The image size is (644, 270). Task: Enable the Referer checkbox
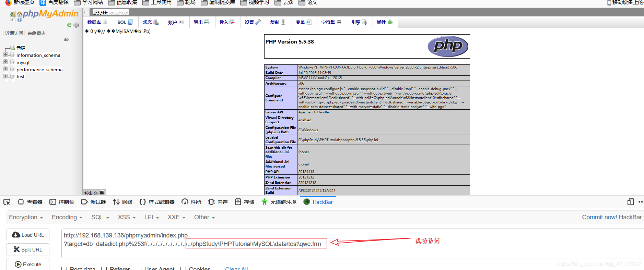click(x=104, y=269)
